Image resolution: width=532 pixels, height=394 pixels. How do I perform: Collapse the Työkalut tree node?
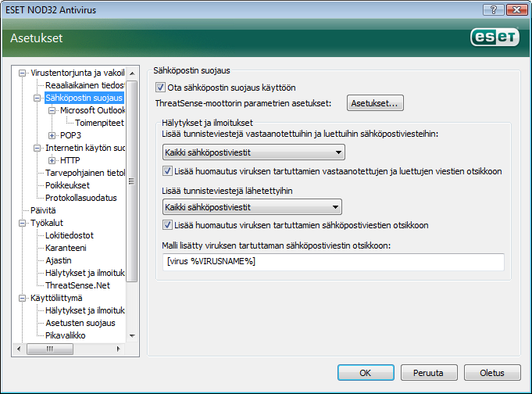click(x=22, y=223)
